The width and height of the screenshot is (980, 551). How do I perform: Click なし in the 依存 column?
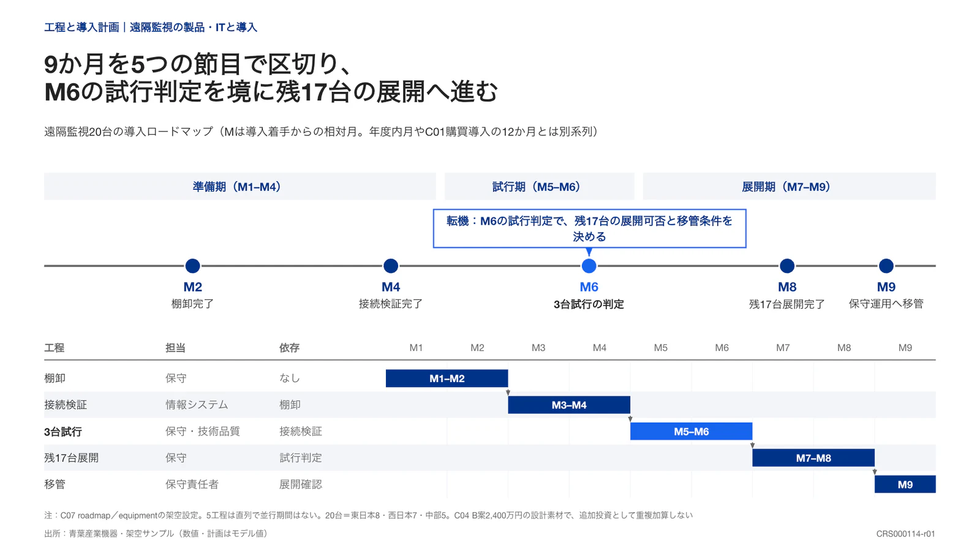(290, 378)
